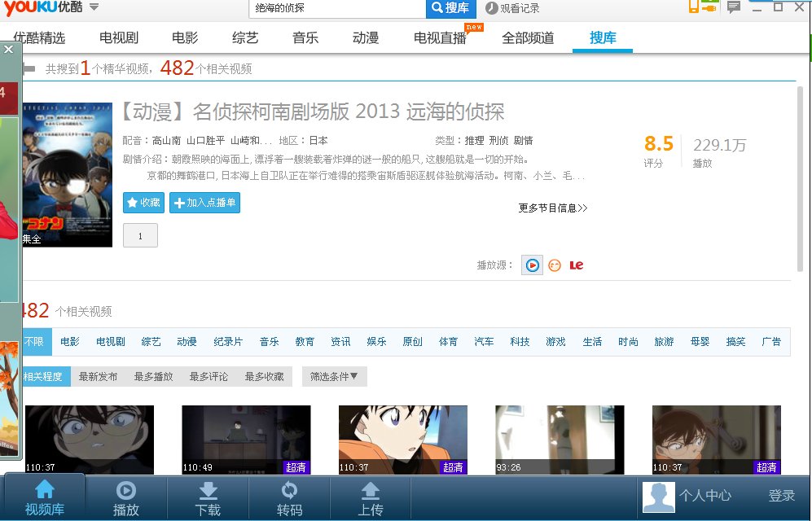Sort by 最多播放
The height and width of the screenshot is (521, 812).
click(x=153, y=377)
